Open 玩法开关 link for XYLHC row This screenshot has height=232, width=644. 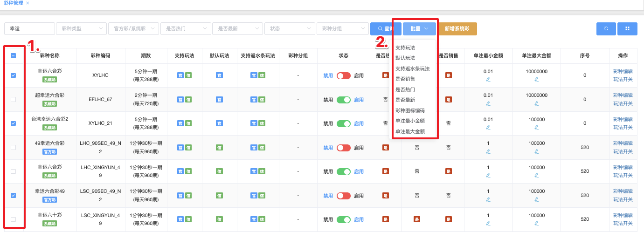point(623,80)
